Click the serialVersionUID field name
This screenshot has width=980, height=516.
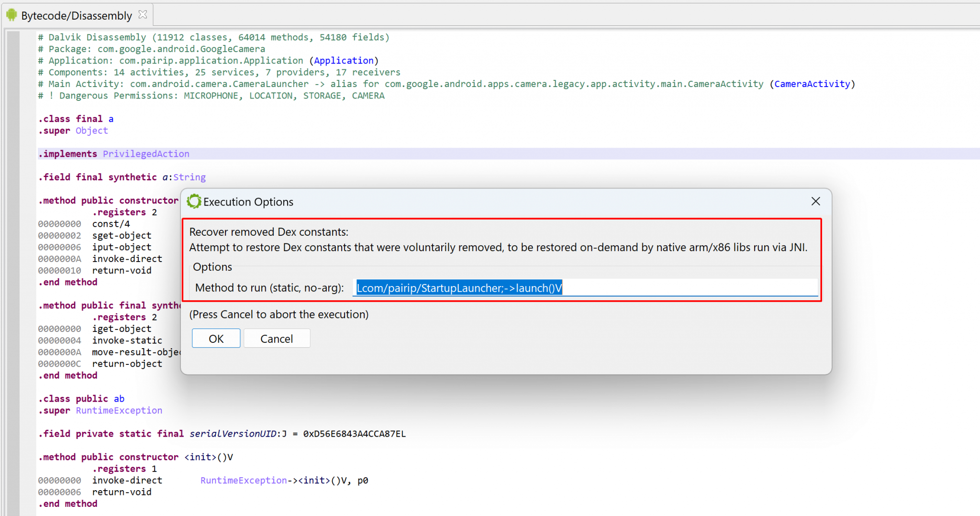[232, 433]
